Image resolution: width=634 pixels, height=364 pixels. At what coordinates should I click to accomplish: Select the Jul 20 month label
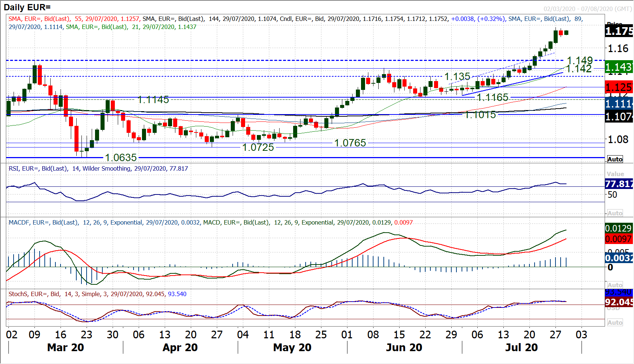521,347
